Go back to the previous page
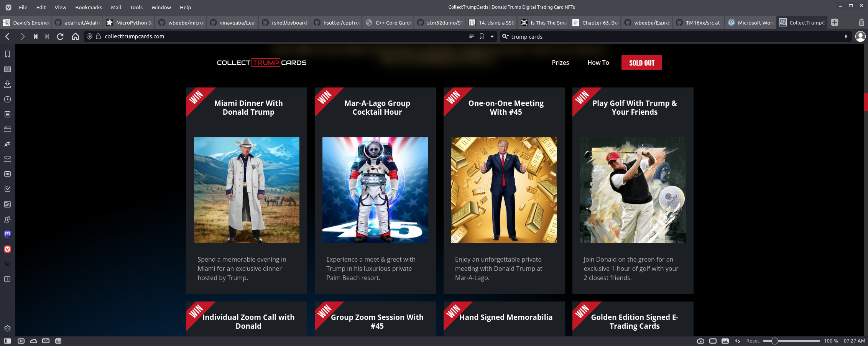Screen dimensions: 868x346 click(x=7, y=36)
